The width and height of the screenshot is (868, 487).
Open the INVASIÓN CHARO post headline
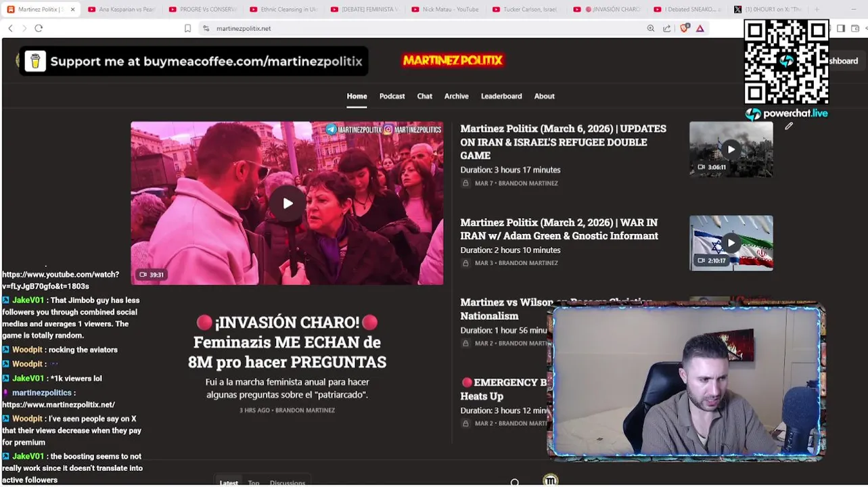287,342
